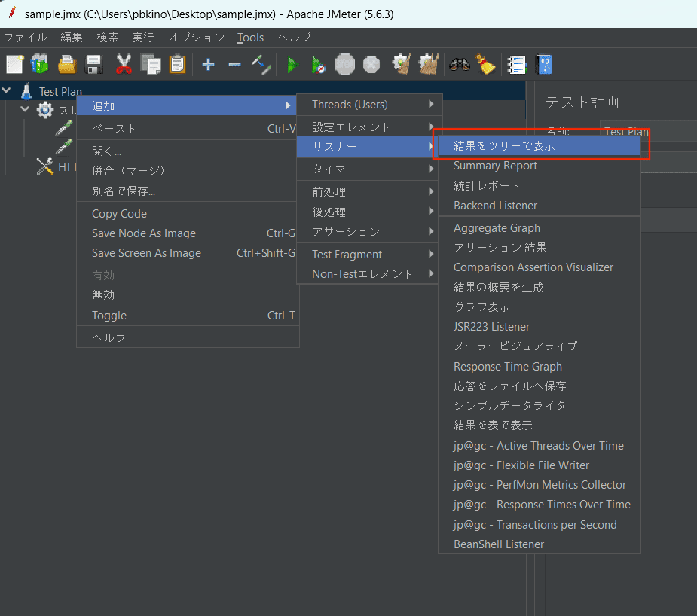Image resolution: width=697 pixels, height=616 pixels.
Task: Click the Reset Search broom icon
Action: coord(486,65)
